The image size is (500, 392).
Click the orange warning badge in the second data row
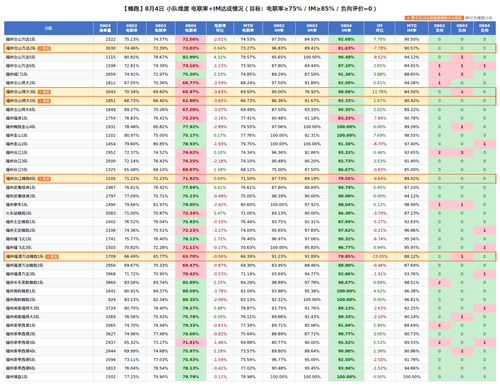(x=44, y=48)
